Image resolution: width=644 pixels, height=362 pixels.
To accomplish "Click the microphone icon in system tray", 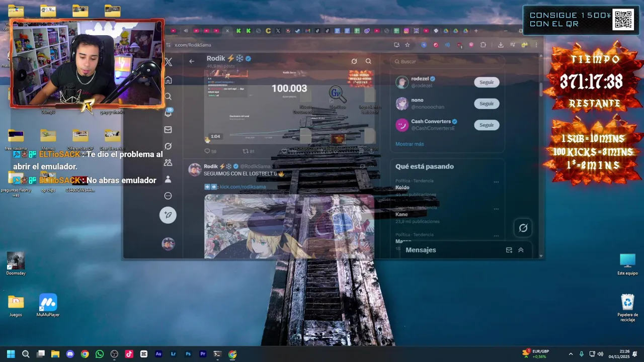I will [582, 354].
